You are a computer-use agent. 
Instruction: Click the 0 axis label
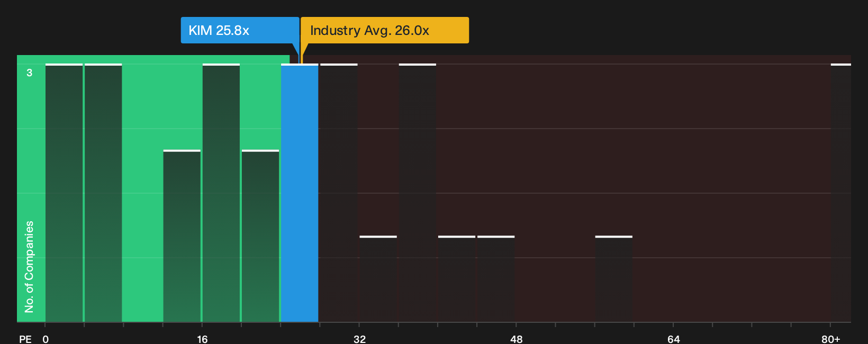click(46, 339)
